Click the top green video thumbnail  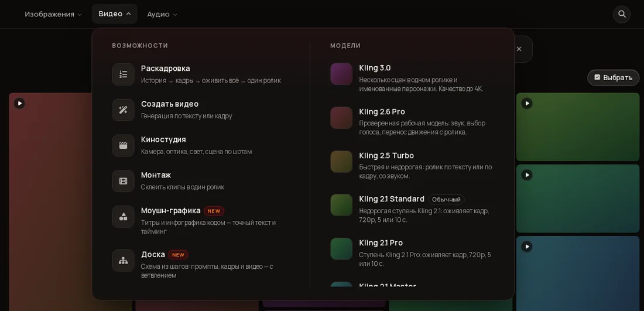coord(577,127)
